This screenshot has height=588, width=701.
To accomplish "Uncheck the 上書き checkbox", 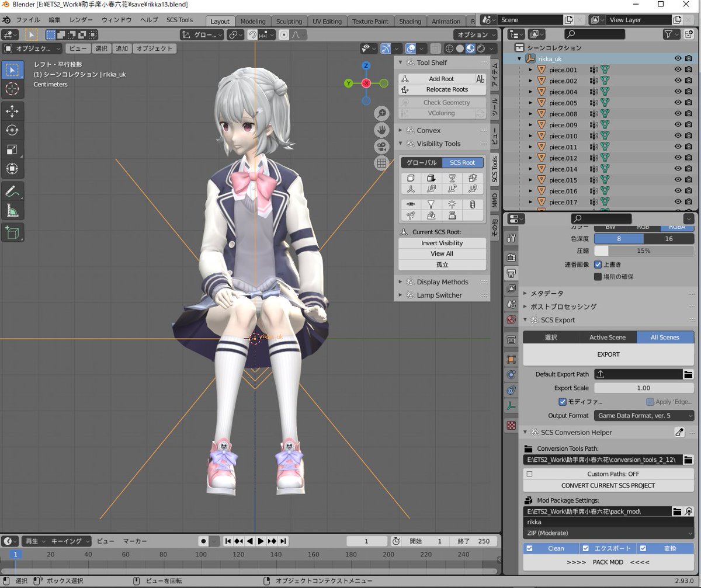I will coord(598,265).
